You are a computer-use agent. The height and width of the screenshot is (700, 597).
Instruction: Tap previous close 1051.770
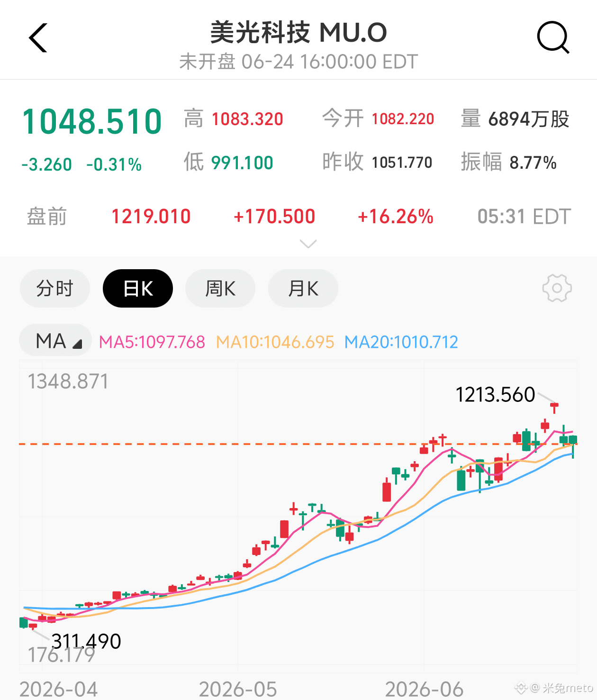click(x=402, y=163)
